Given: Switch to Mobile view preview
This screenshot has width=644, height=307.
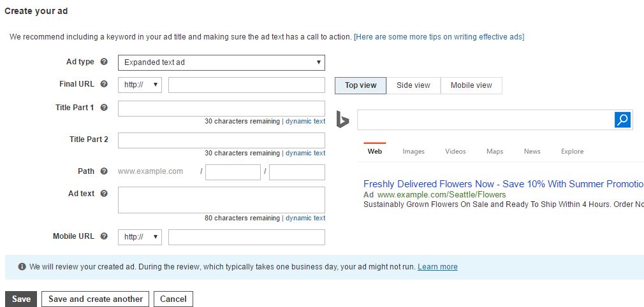Looking at the screenshot, I should (471, 85).
